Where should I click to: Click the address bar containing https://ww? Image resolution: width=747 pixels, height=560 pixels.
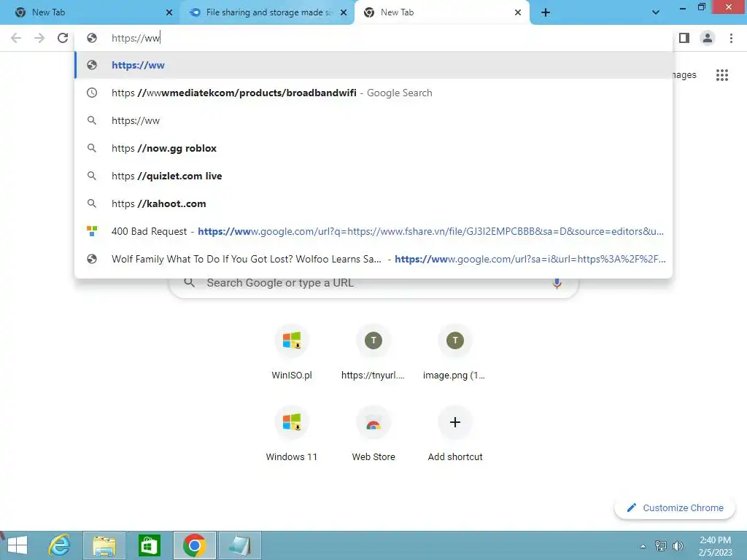374,38
